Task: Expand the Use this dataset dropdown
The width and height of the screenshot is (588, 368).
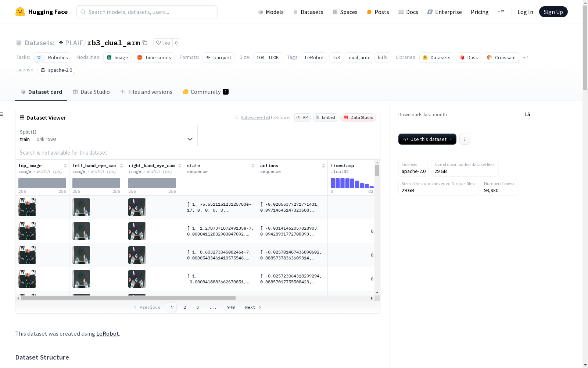Action: (427, 139)
